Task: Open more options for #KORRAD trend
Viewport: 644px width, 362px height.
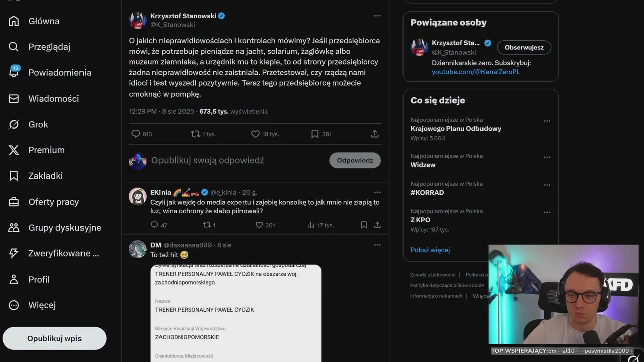Action: pyautogui.click(x=547, y=185)
